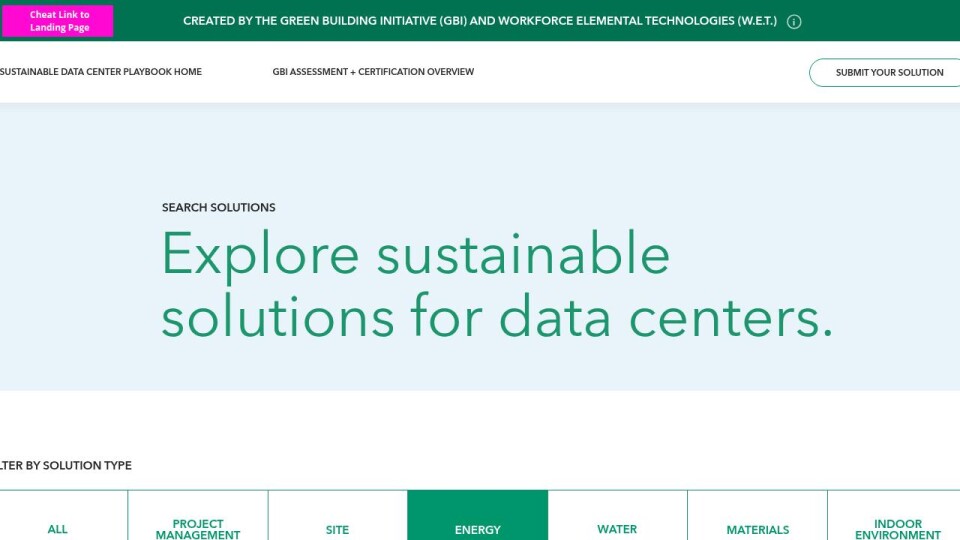Filter by Indoor Environment solutions
The width and height of the screenshot is (960, 540).
tap(897, 528)
